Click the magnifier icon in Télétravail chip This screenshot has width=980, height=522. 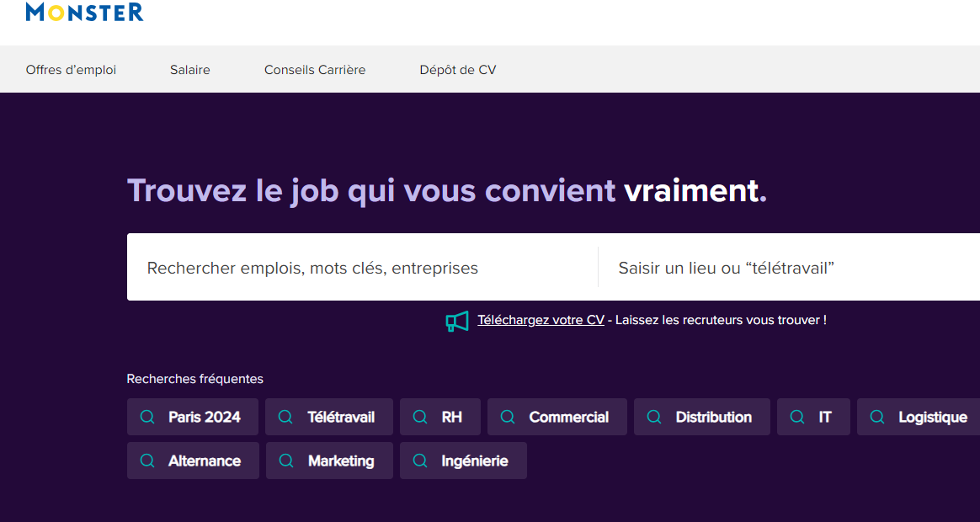[x=285, y=417]
